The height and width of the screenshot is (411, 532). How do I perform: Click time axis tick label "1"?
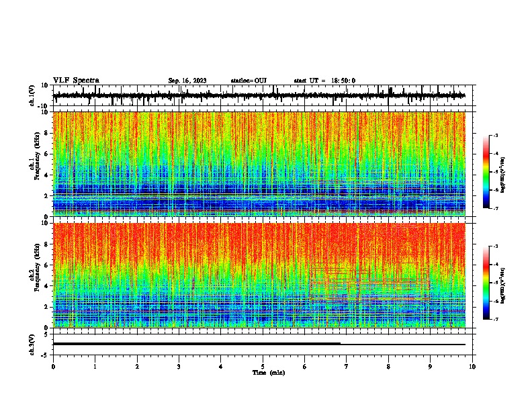coord(95,367)
